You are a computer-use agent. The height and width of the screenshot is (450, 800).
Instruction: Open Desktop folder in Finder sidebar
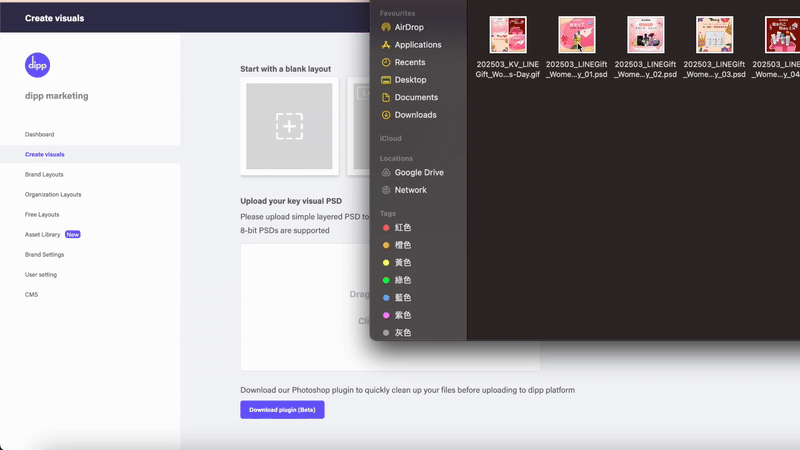pos(410,80)
